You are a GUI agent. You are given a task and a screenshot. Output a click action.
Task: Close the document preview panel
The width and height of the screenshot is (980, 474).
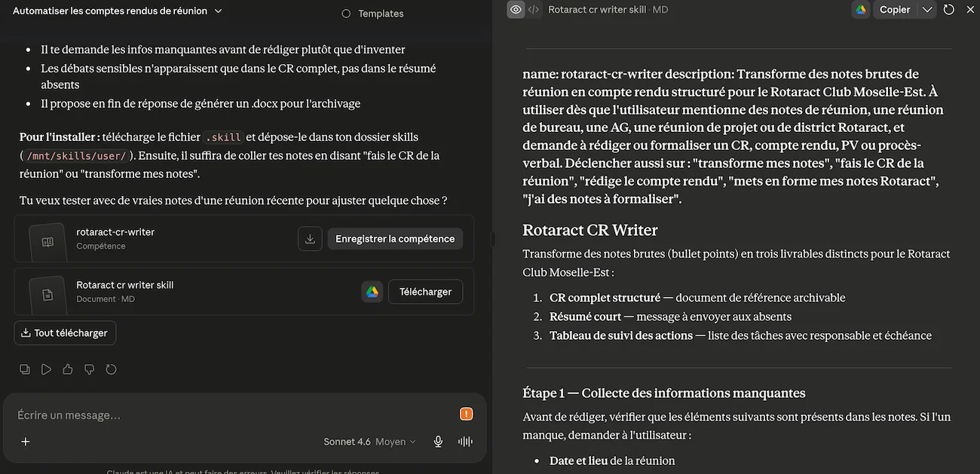click(970, 10)
